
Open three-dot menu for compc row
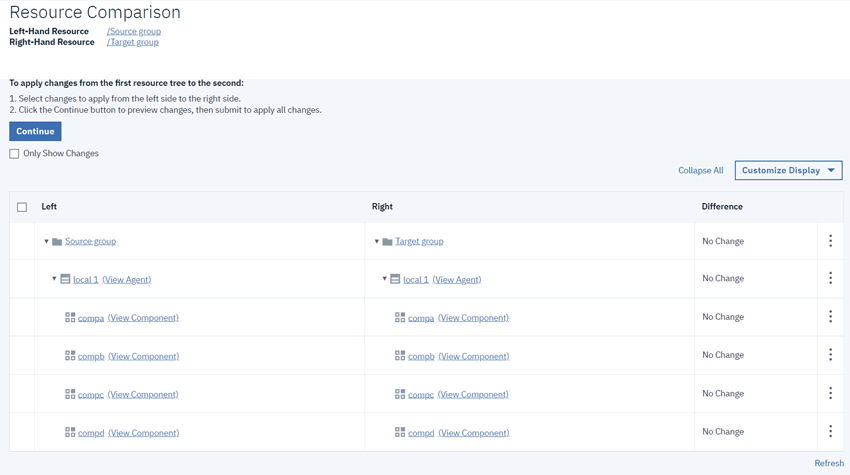[x=830, y=393]
